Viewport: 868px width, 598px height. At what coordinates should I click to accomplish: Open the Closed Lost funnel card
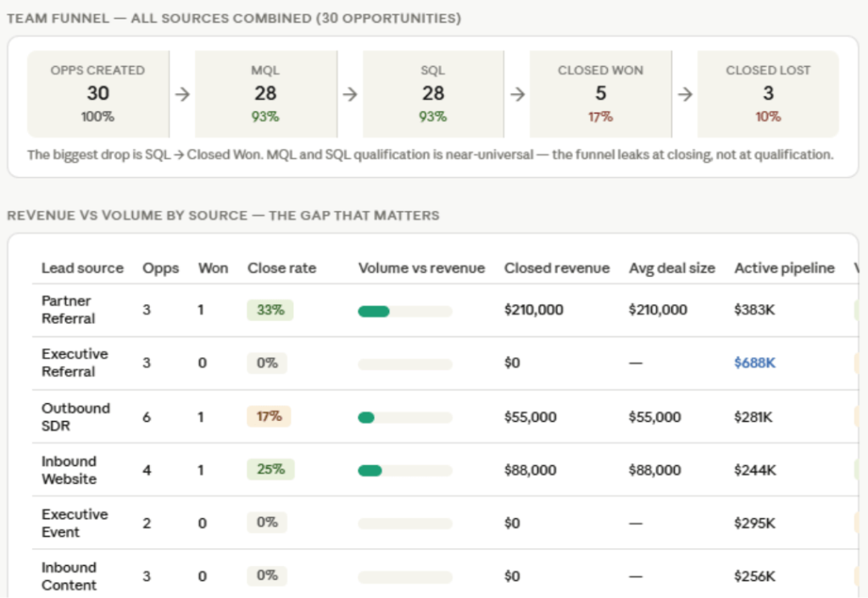(x=768, y=94)
